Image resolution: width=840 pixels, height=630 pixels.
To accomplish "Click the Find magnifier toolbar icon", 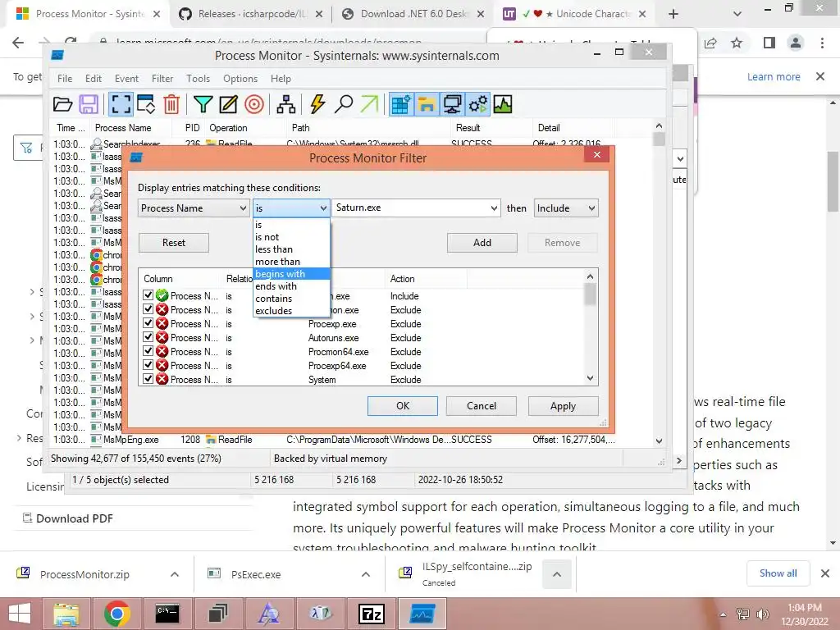I will pos(344,104).
